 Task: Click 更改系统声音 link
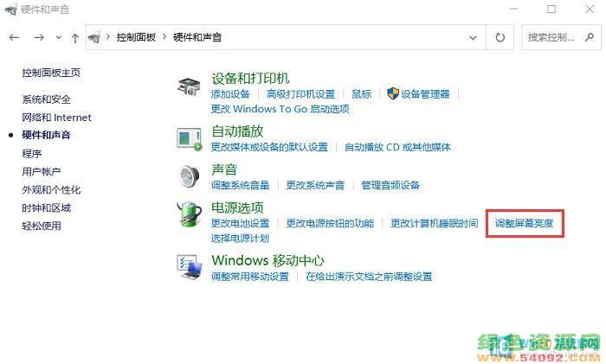point(315,185)
